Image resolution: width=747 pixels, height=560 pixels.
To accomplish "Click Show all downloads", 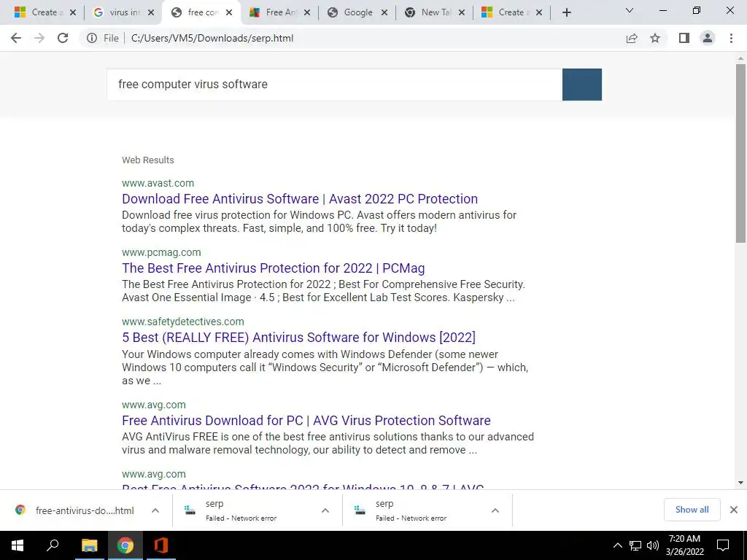I will coord(692,510).
